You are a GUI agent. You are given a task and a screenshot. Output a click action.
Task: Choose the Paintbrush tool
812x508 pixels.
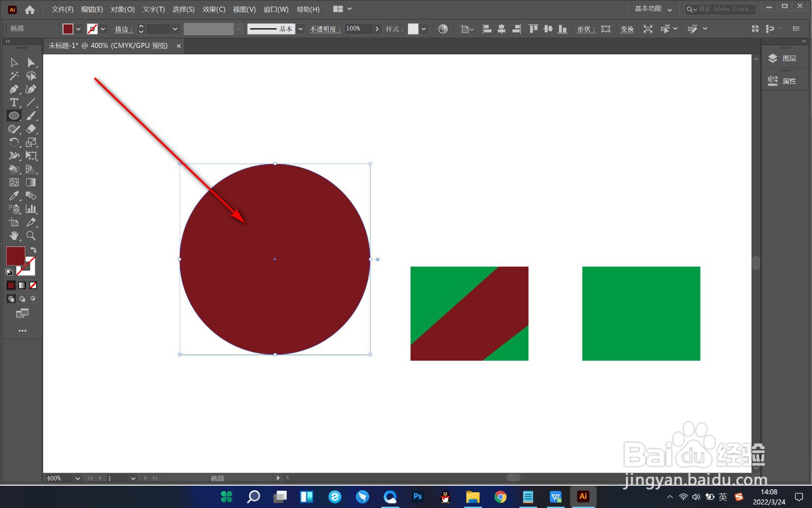(x=31, y=116)
